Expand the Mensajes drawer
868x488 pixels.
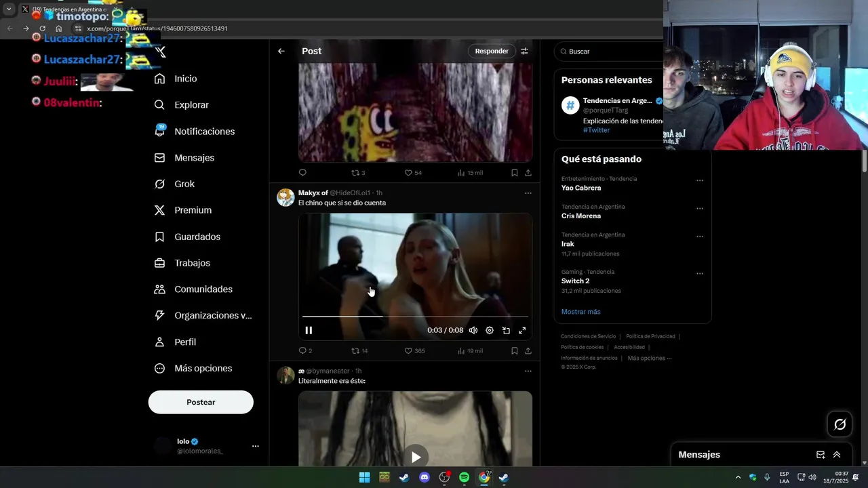point(837,455)
